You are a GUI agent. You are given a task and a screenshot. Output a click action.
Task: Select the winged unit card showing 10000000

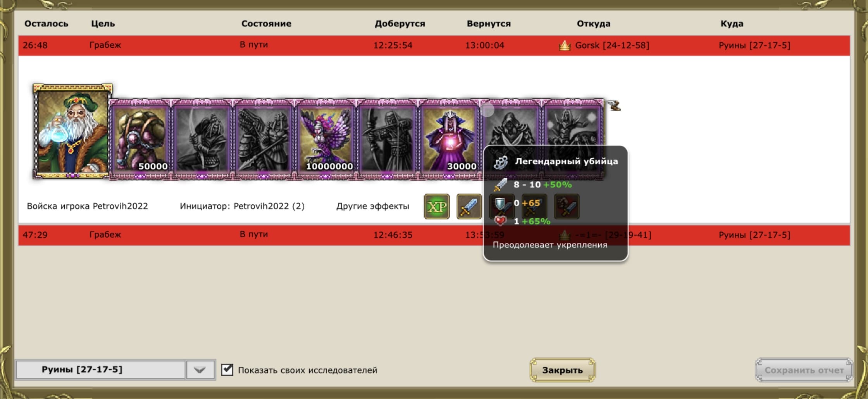325,140
